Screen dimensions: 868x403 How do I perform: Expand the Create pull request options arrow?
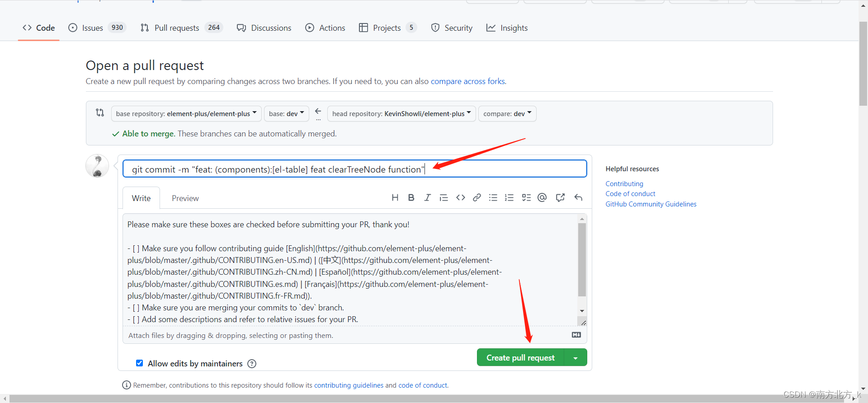[576, 357]
